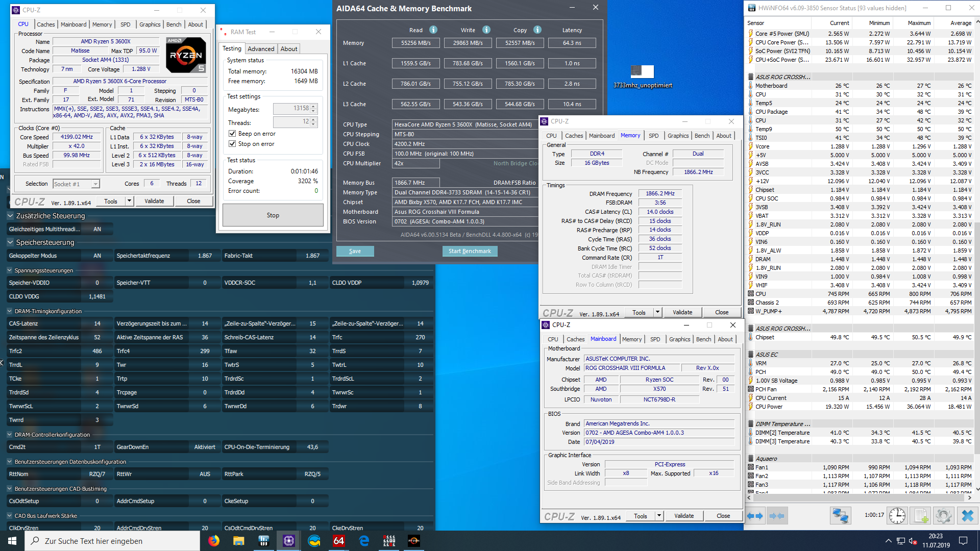Open the SPD tab in CPU-Z Mainboard window
The width and height of the screenshot is (980, 551).
click(x=655, y=339)
